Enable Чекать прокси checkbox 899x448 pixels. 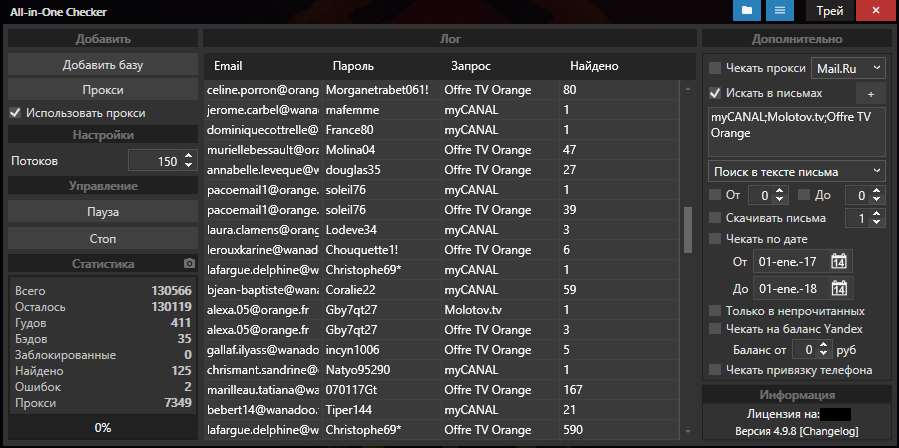tap(715, 68)
